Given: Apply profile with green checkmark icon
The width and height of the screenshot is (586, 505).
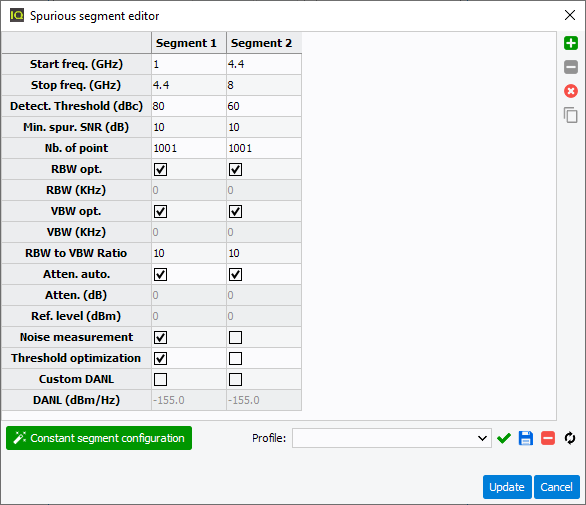Looking at the screenshot, I should (504, 438).
